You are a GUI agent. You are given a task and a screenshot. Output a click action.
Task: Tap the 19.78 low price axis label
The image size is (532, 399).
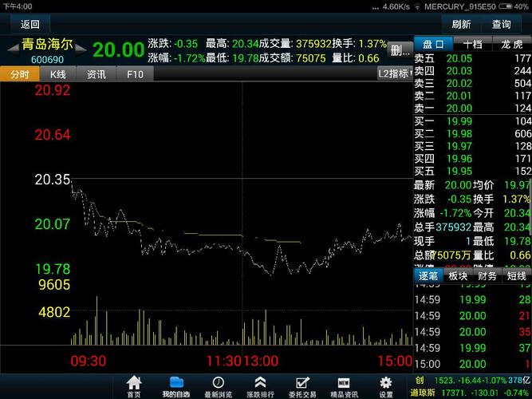pyautogui.click(x=53, y=269)
